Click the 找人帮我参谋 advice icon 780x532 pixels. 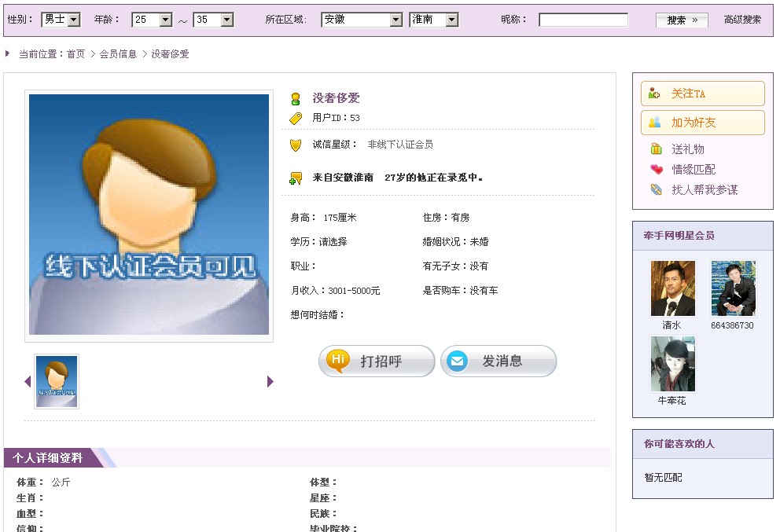[x=657, y=190]
